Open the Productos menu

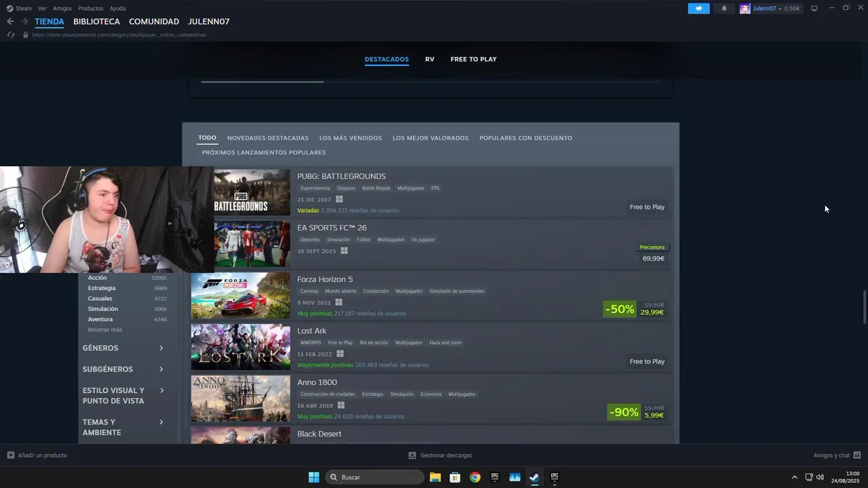tap(90, 8)
